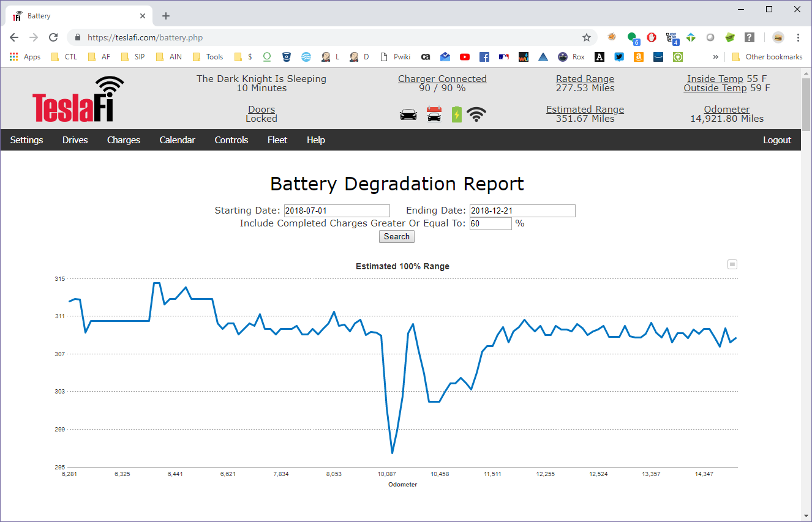Screen dimensions: 812x522
Task: Select the Battery browser tab
Action: [x=80, y=16]
